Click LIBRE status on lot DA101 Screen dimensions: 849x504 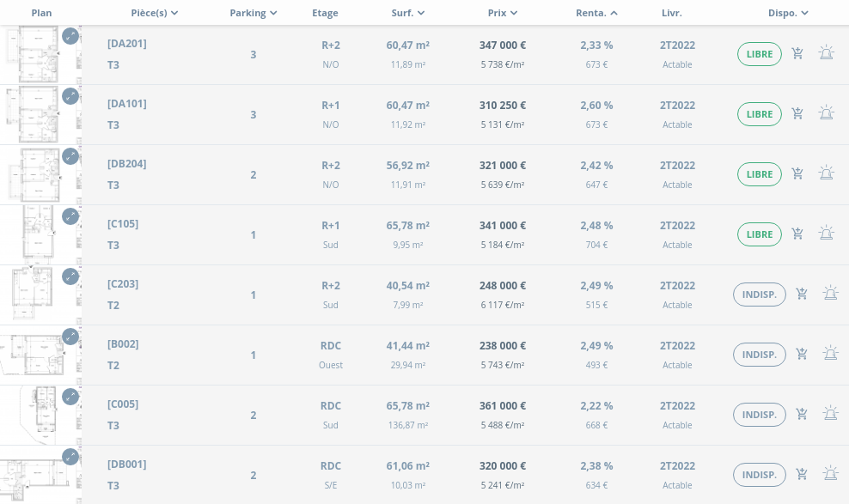(x=759, y=114)
